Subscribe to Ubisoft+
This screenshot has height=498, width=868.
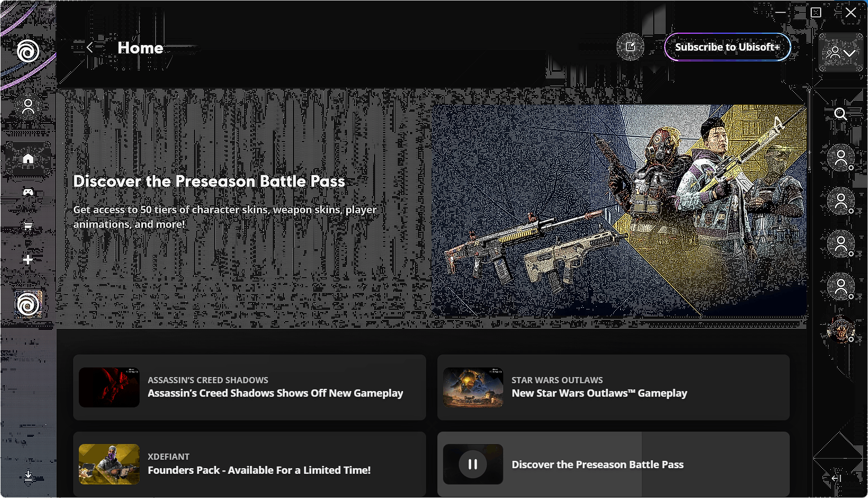(727, 47)
